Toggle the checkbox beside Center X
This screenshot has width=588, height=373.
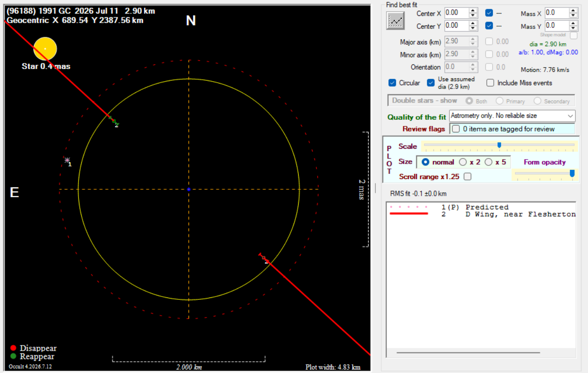click(x=489, y=13)
